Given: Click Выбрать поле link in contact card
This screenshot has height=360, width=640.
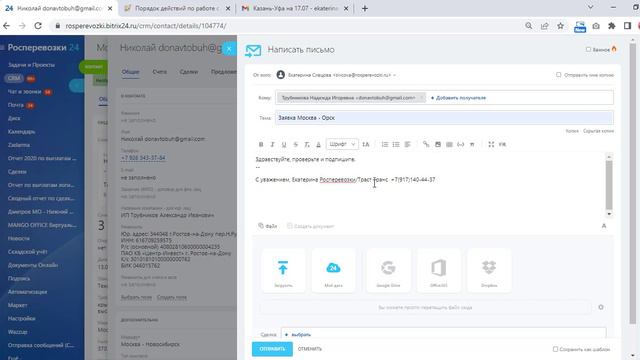Looking at the screenshot, I should click(136, 297).
